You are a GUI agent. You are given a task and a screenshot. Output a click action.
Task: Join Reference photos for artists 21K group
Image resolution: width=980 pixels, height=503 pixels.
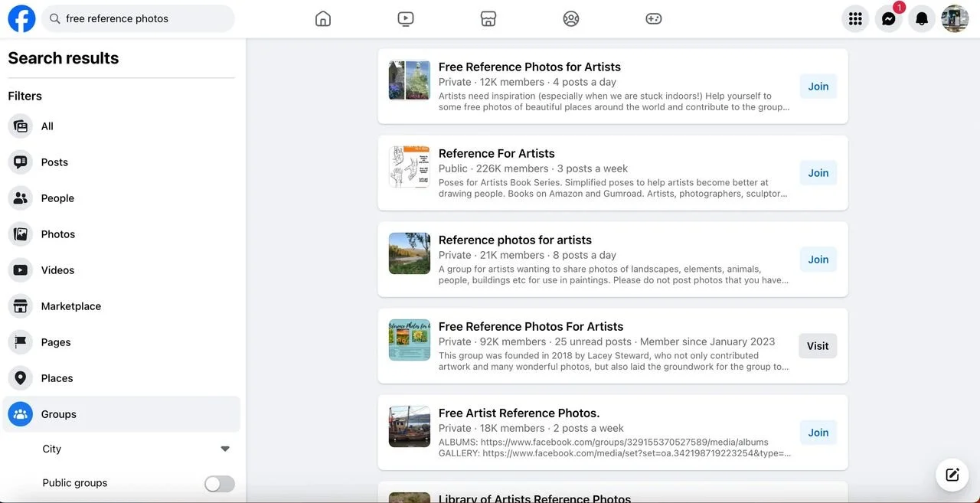[818, 260]
